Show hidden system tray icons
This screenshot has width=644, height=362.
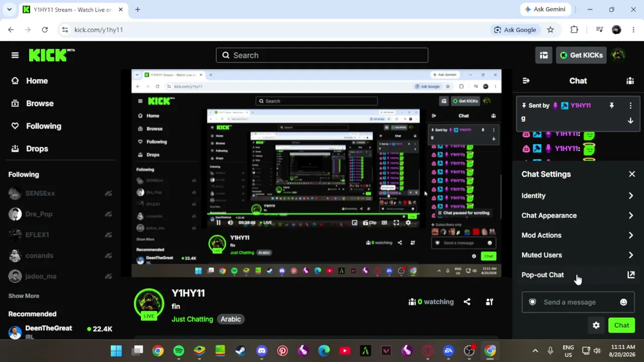(535, 350)
